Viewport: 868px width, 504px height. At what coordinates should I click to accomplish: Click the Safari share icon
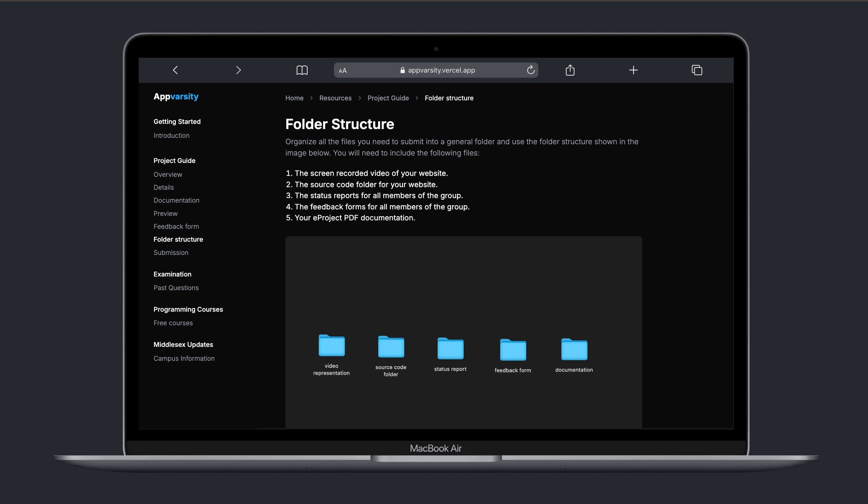[569, 70]
